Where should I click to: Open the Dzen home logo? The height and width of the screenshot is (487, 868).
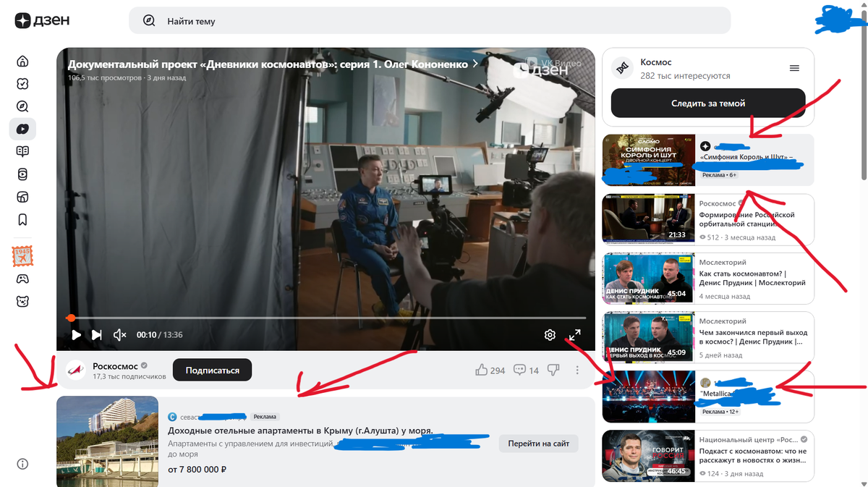click(x=42, y=21)
